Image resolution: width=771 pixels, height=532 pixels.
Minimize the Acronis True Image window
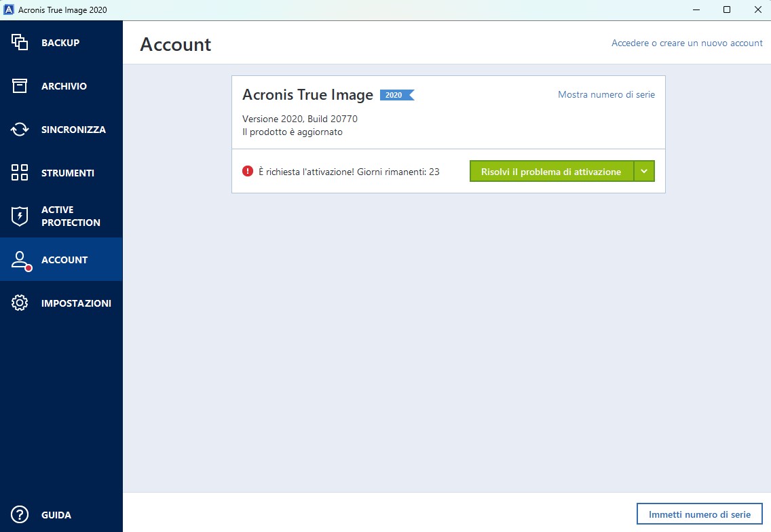tap(696, 9)
